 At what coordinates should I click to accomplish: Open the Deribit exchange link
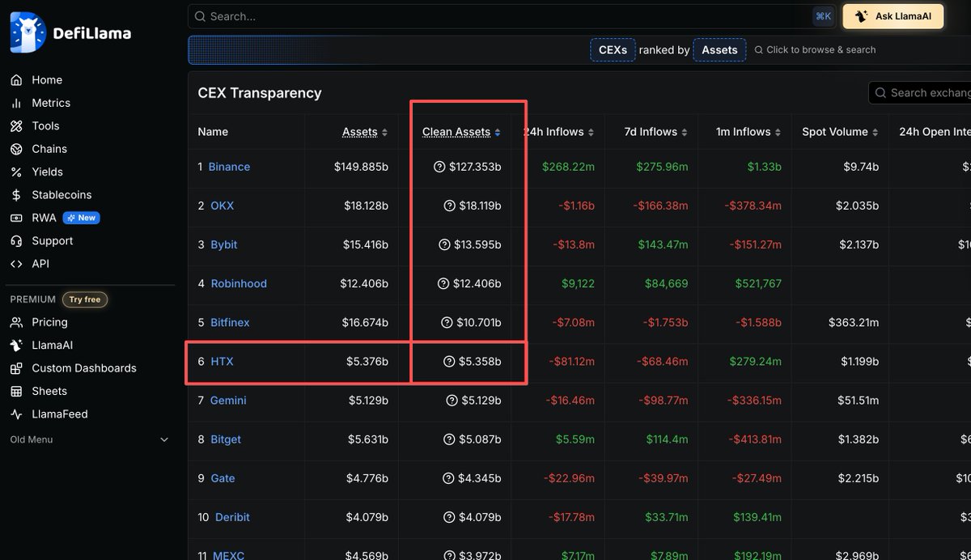(232, 517)
